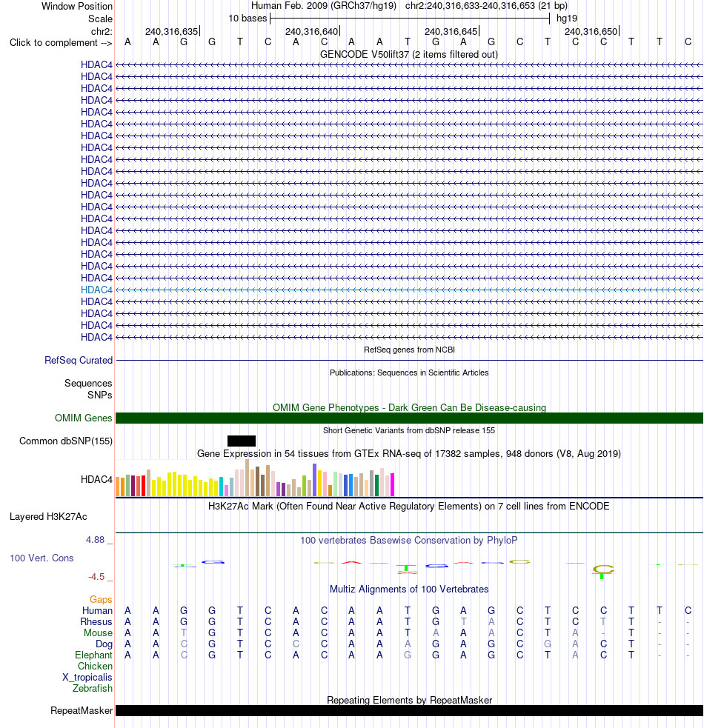
Task: Select the Rhesus alignment row label
Action: pos(96,621)
